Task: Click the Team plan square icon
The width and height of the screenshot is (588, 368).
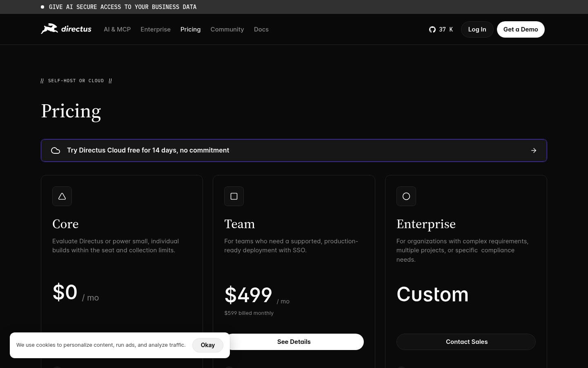Action: 234,196
